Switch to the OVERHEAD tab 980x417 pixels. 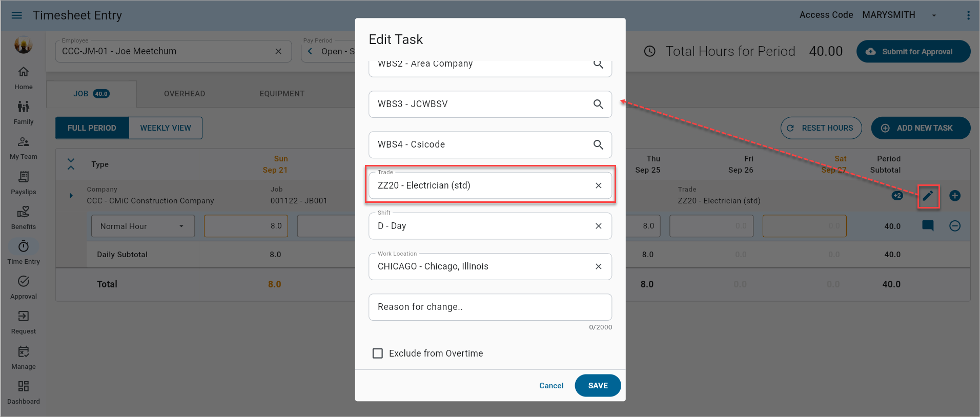185,94
